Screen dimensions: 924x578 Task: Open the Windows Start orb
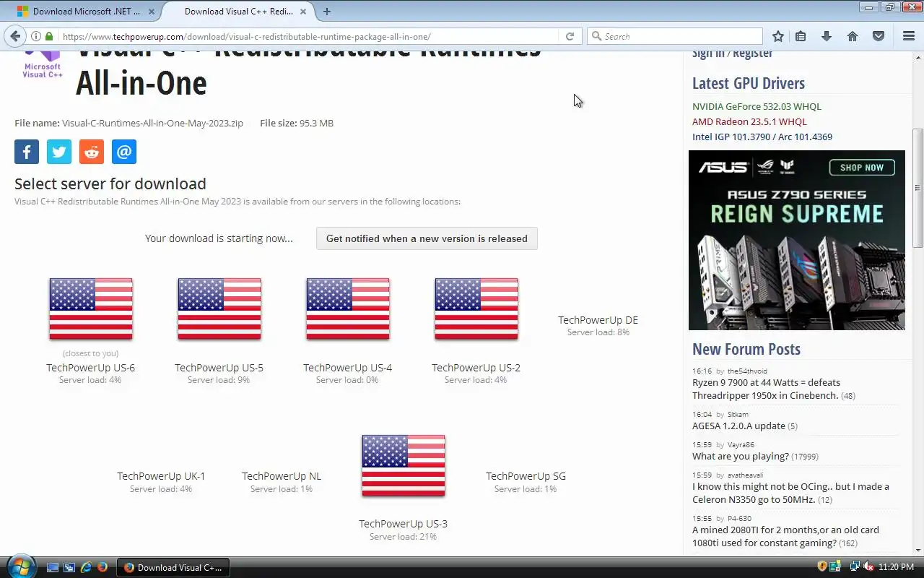[x=19, y=566]
